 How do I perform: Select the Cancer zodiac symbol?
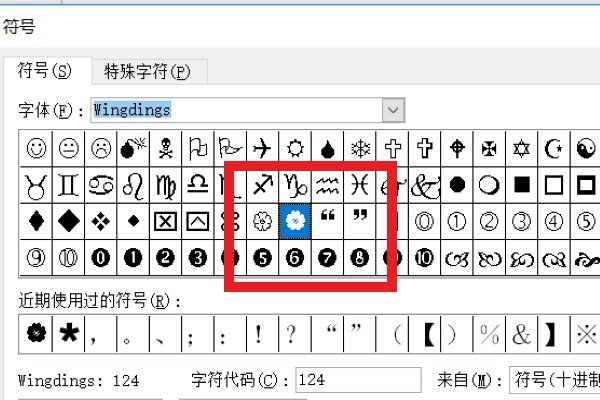(101, 185)
